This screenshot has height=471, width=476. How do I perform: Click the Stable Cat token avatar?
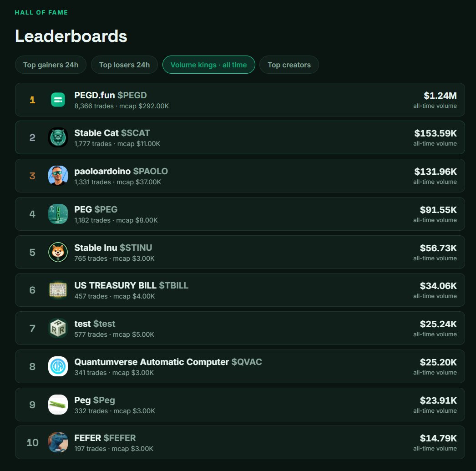[x=58, y=137]
